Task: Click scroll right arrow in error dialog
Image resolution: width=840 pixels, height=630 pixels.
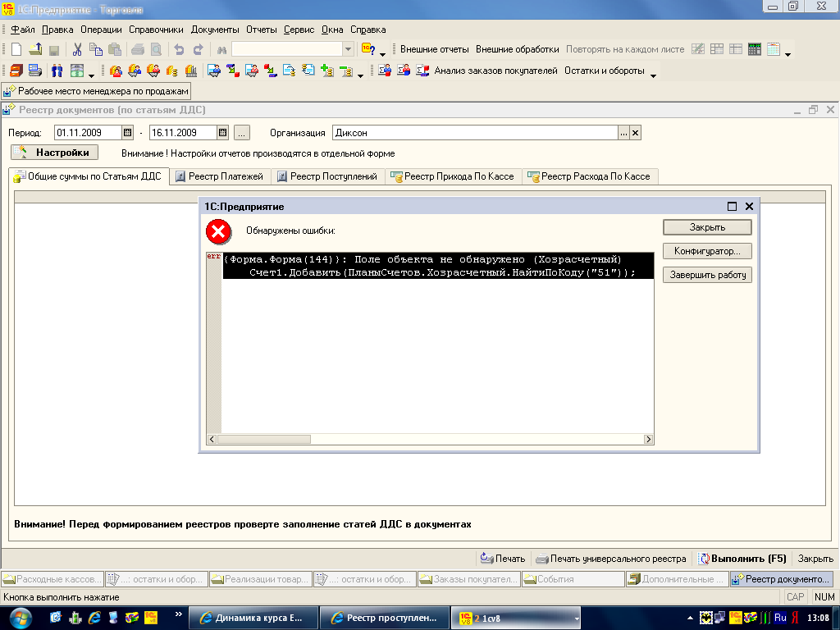Action: [648, 440]
